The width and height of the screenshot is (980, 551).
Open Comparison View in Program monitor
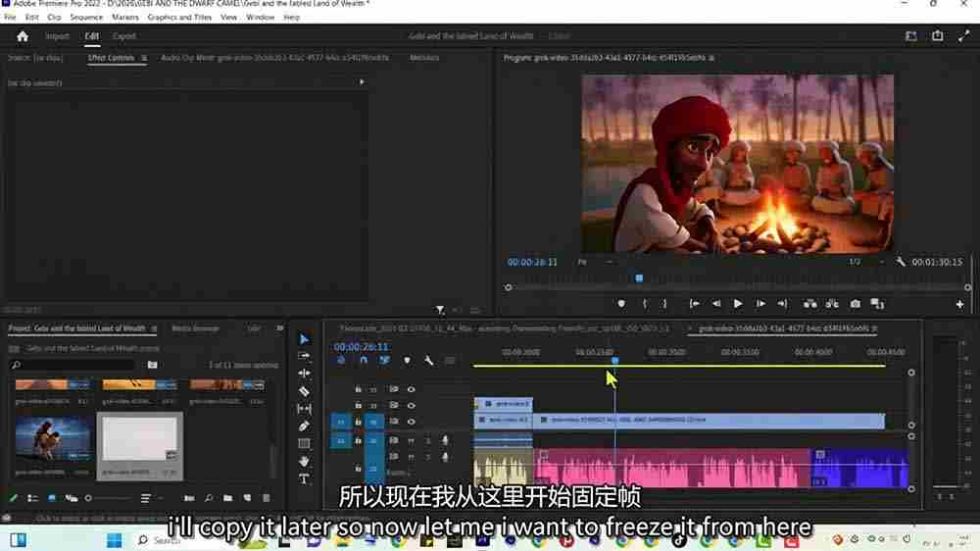[877, 304]
